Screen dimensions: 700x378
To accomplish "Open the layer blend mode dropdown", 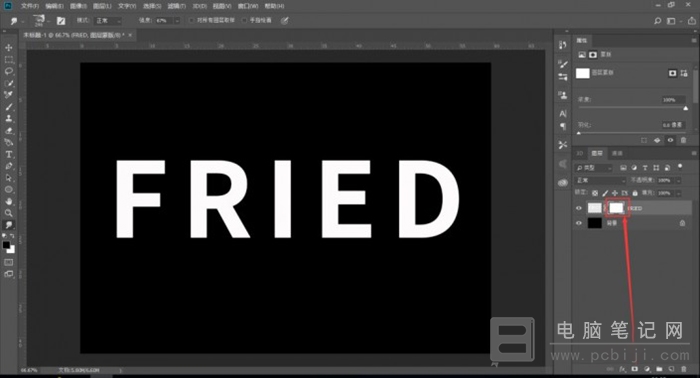I will tap(600, 180).
